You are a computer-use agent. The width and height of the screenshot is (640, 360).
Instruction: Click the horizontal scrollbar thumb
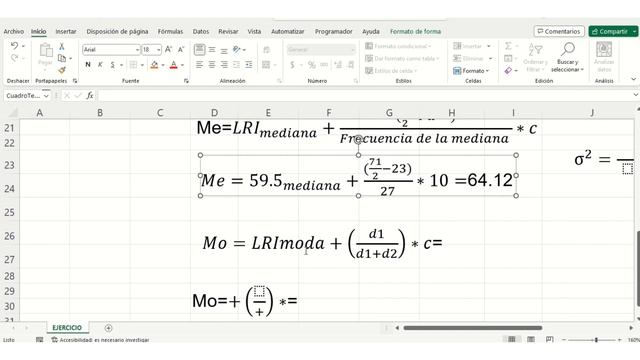[473, 328]
